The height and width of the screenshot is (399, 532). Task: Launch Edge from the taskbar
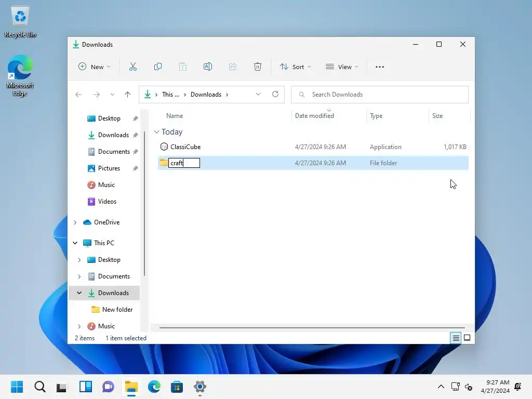(x=154, y=387)
